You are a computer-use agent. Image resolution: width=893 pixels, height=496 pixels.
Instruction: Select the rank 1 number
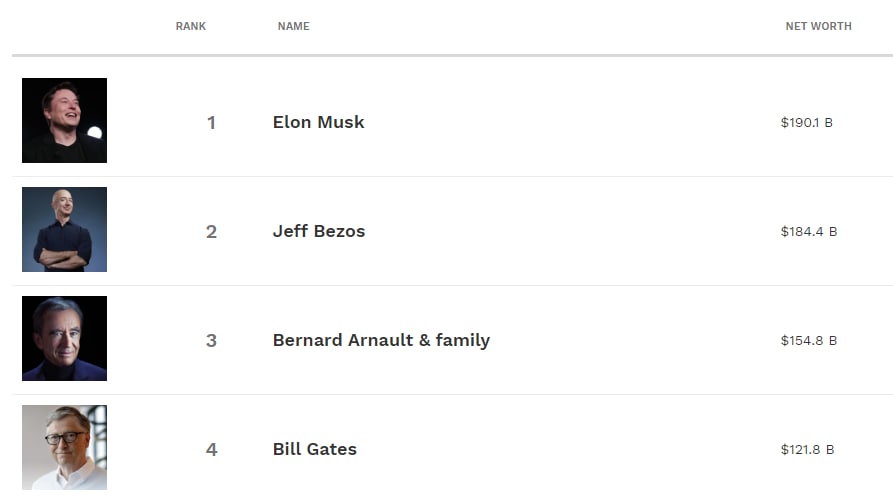point(211,122)
